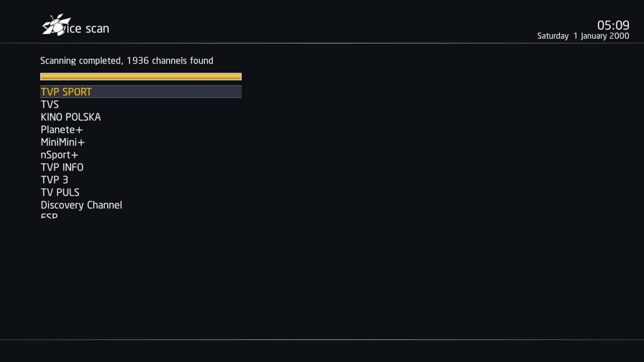
Task: Click the right end of the progress bar
Action: [239, 77]
